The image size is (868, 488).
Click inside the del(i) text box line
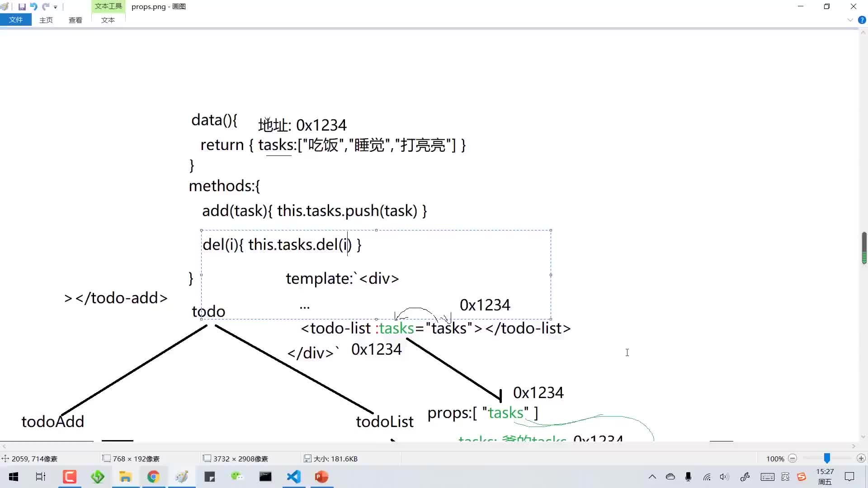[282, 244]
